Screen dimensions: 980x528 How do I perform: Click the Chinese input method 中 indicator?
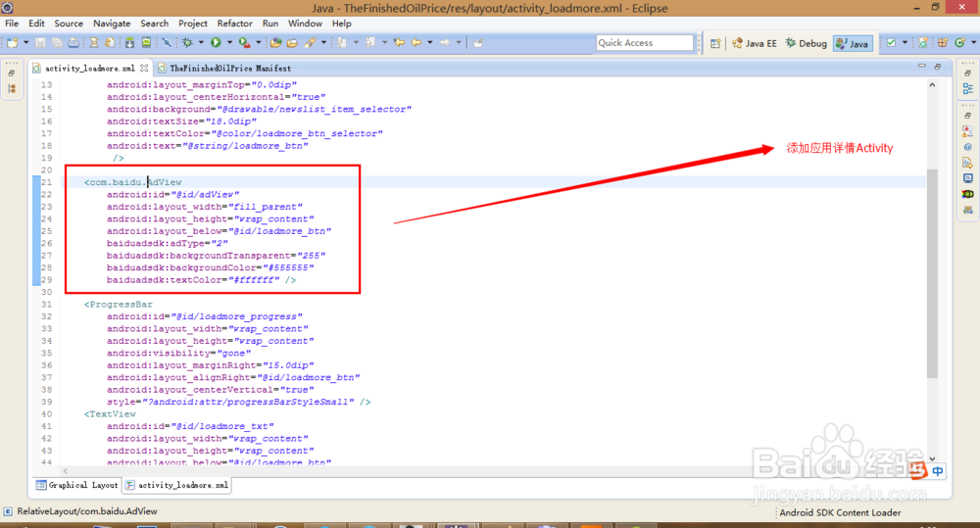(938, 471)
